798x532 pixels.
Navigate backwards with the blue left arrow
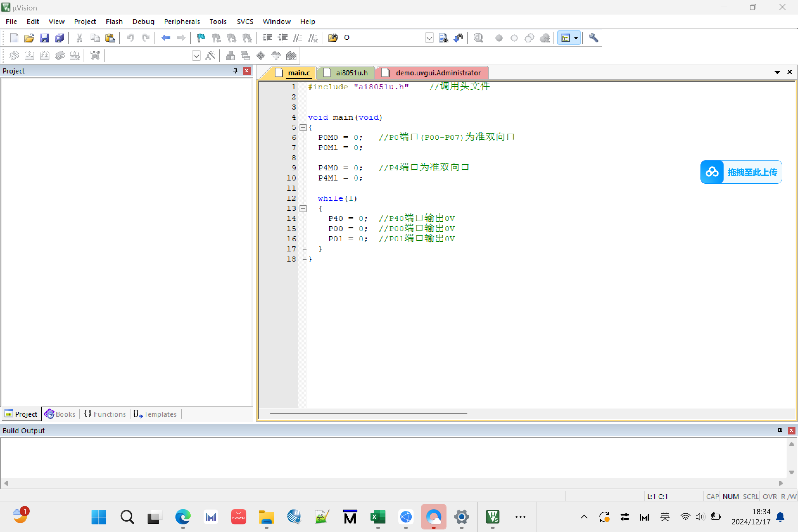pyautogui.click(x=166, y=38)
